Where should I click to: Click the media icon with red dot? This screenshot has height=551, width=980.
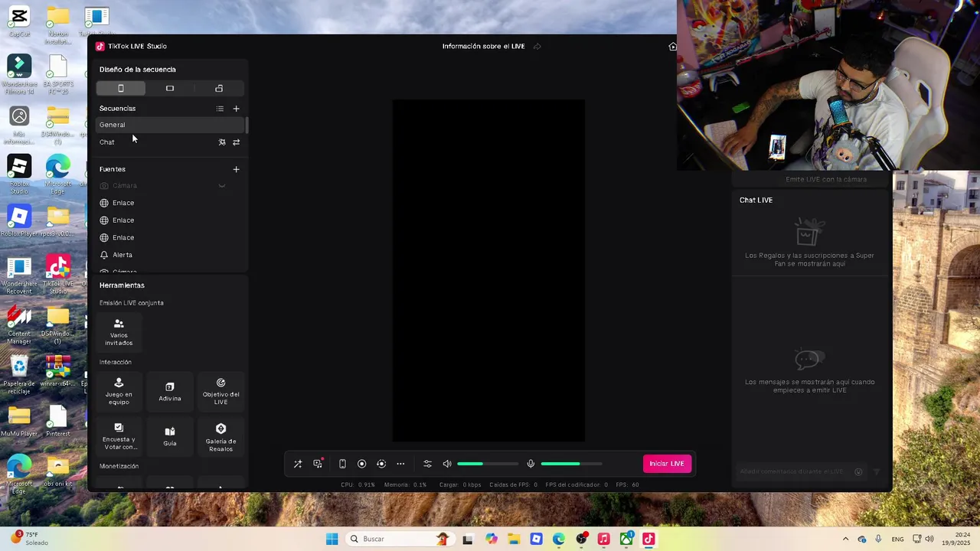coord(318,464)
